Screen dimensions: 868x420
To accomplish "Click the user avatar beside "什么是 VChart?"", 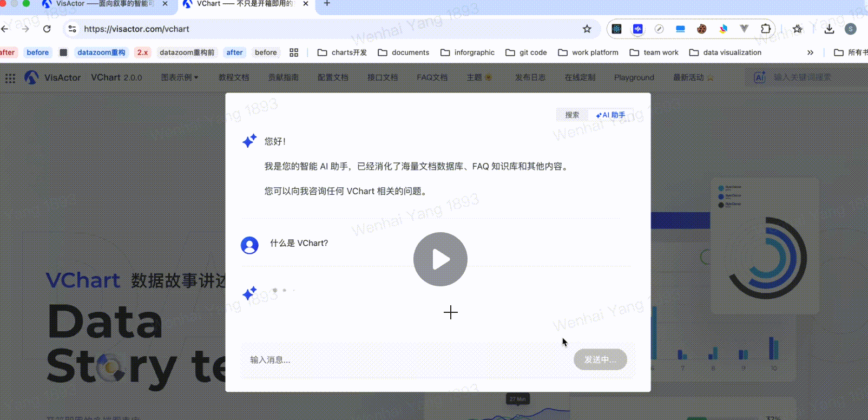I will pos(249,245).
